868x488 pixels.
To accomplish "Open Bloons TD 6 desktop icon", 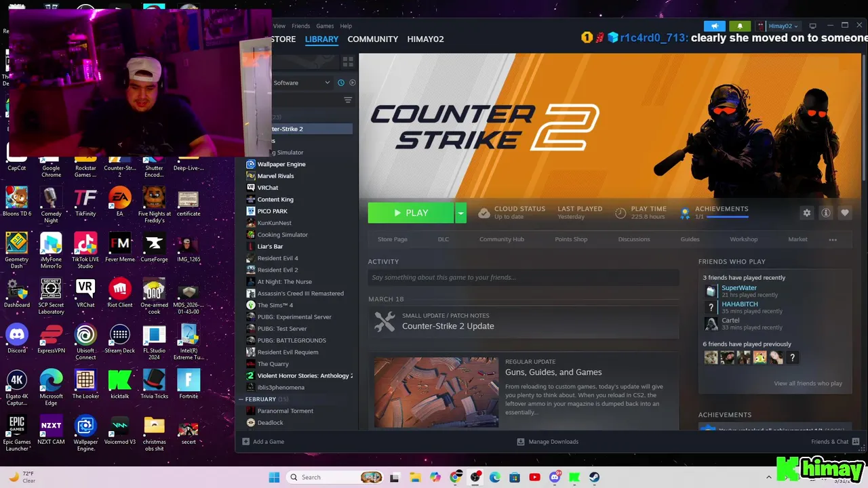I will pyautogui.click(x=17, y=202).
